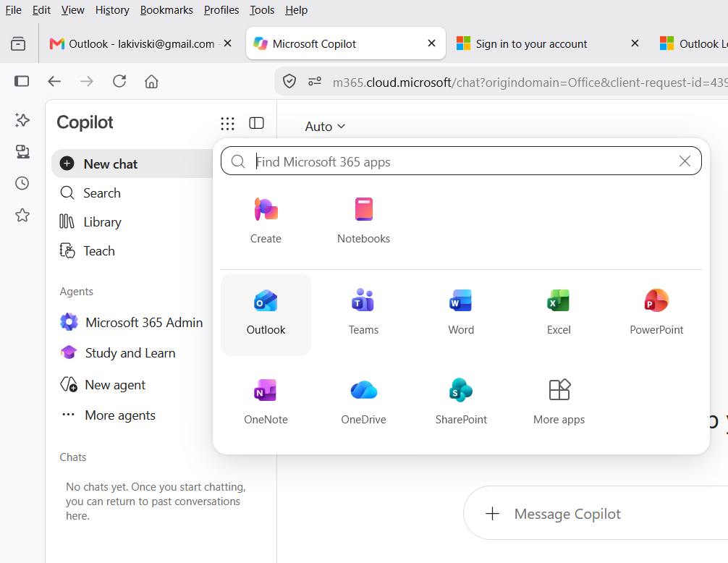This screenshot has width=728, height=563.
Task: Click the Copilot panel title
Action: [85, 122]
